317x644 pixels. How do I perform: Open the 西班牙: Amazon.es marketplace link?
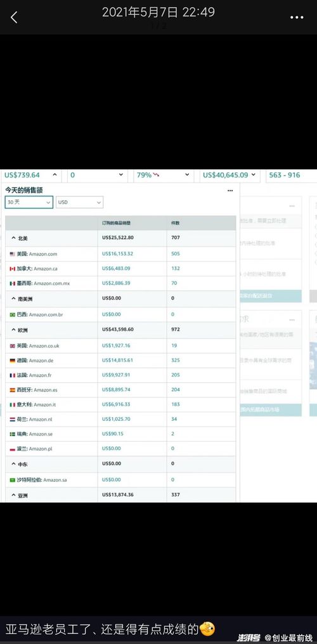[x=37, y=390]
